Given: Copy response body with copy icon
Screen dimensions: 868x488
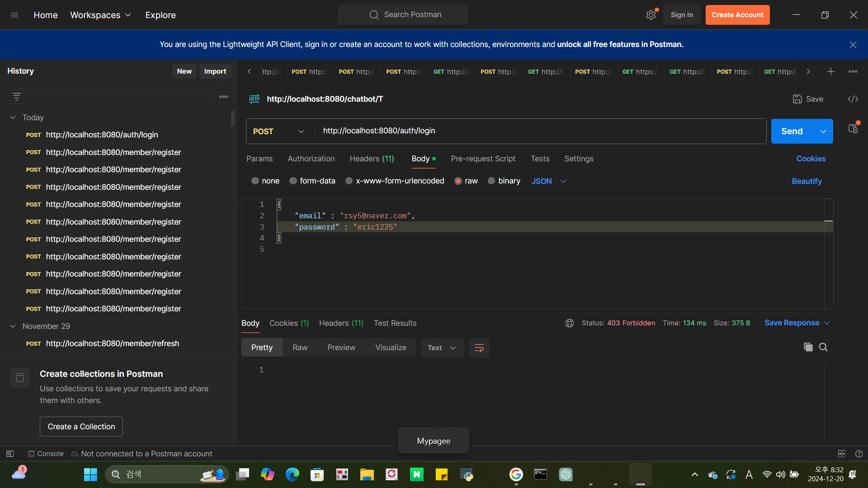Looking at the screenshot, I should click(808, 347).
